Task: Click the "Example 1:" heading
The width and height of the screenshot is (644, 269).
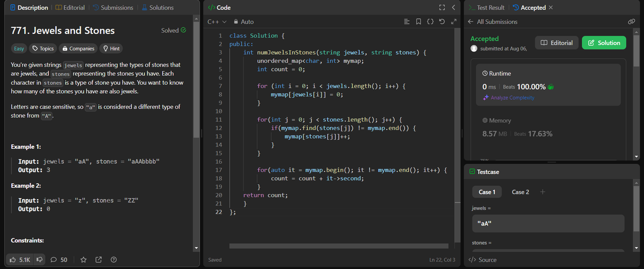Action: click(26, 147)
